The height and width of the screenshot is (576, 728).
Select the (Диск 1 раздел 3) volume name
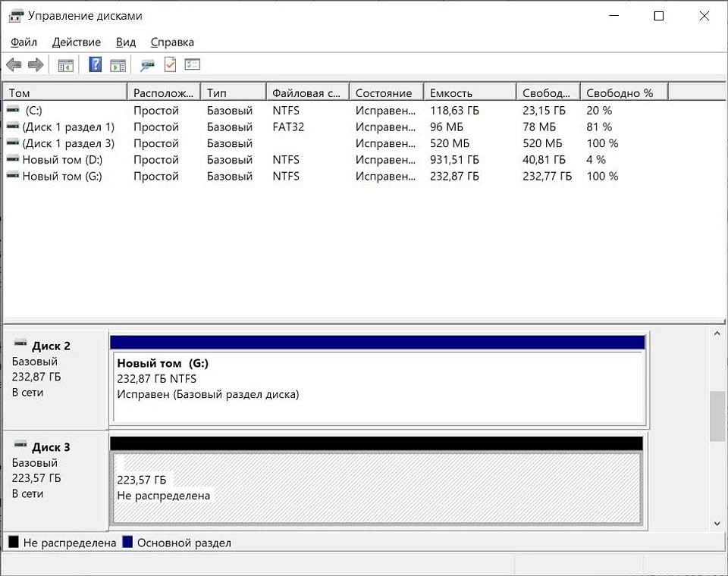(68, 143)
